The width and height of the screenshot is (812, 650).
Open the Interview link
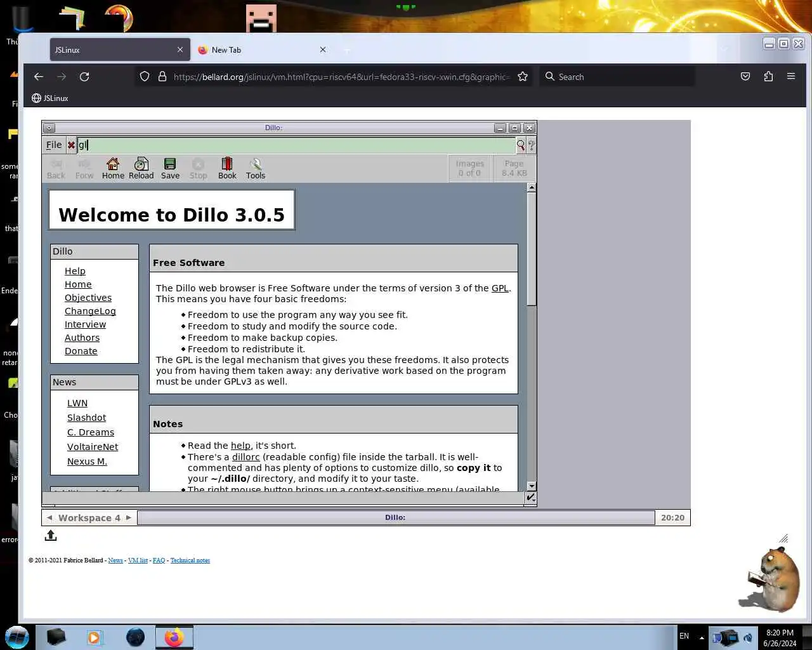coord(85,324)
